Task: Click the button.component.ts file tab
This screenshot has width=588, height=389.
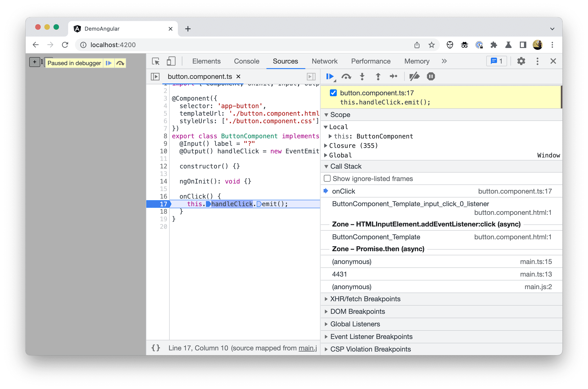Action: coord(200,76)
